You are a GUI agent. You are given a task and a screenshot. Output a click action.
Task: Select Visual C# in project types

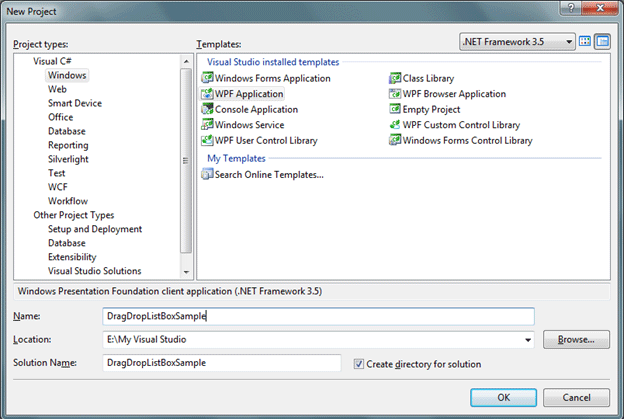point(52,61)
